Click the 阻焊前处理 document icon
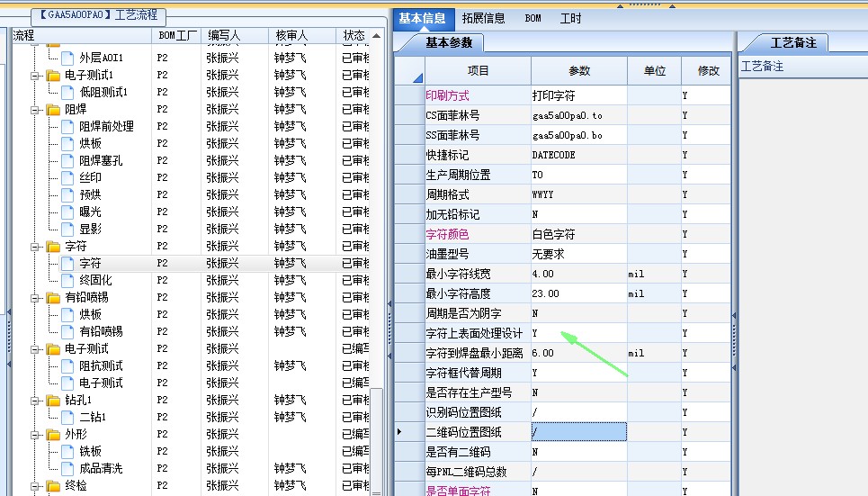Viewport: 868px width, 496px height. (67, 126)
